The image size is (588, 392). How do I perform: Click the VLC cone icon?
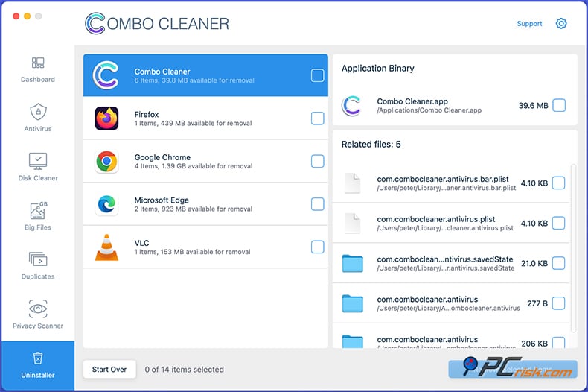point(106,247)
